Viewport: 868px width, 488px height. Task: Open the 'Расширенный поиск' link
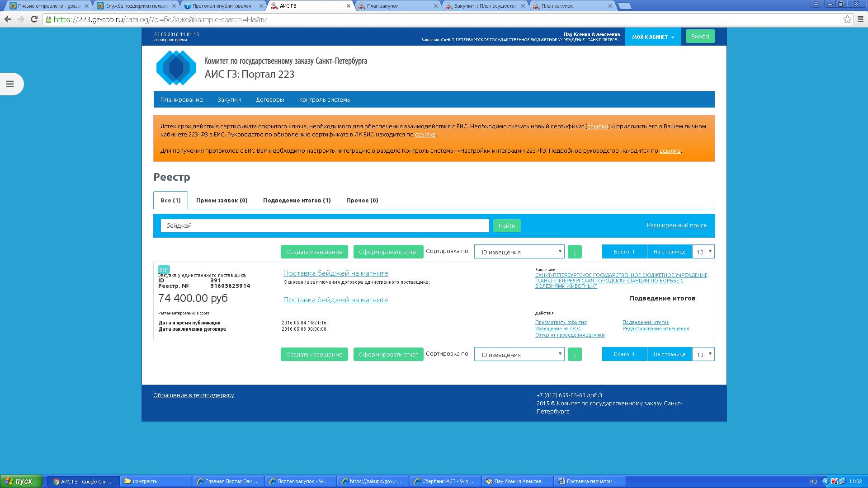[x=677, y=225]
